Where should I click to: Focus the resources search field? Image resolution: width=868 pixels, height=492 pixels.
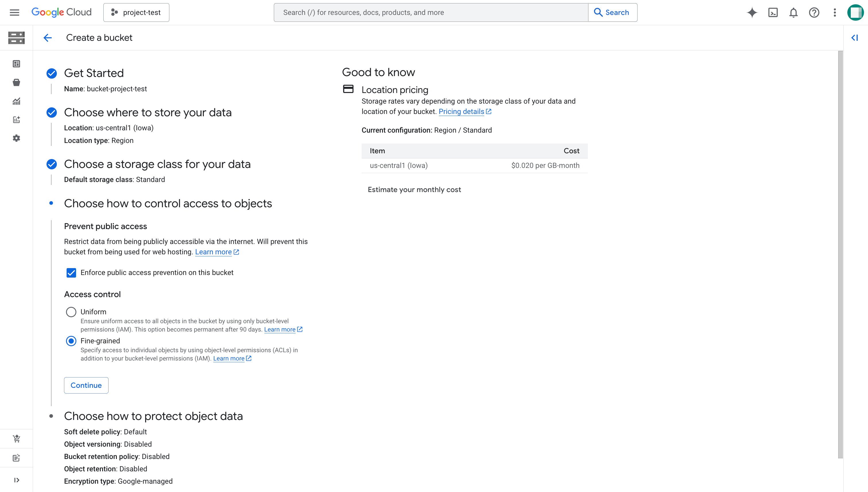point(431,13)
